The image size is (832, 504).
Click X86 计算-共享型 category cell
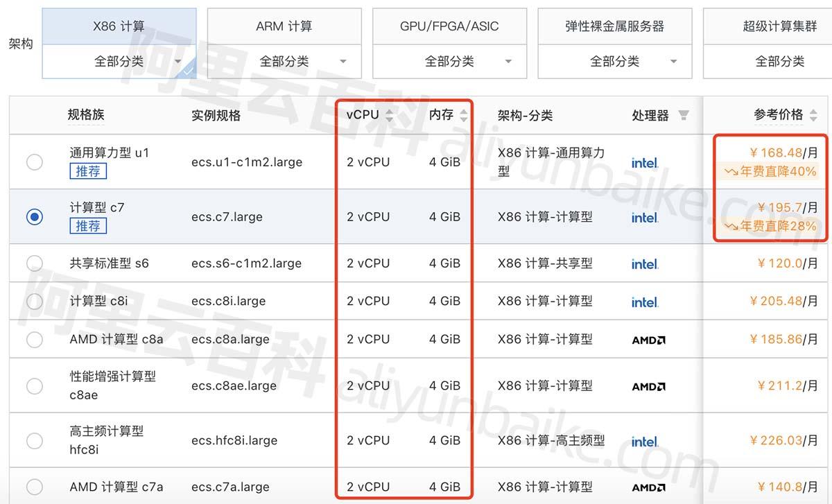point(545,263)
